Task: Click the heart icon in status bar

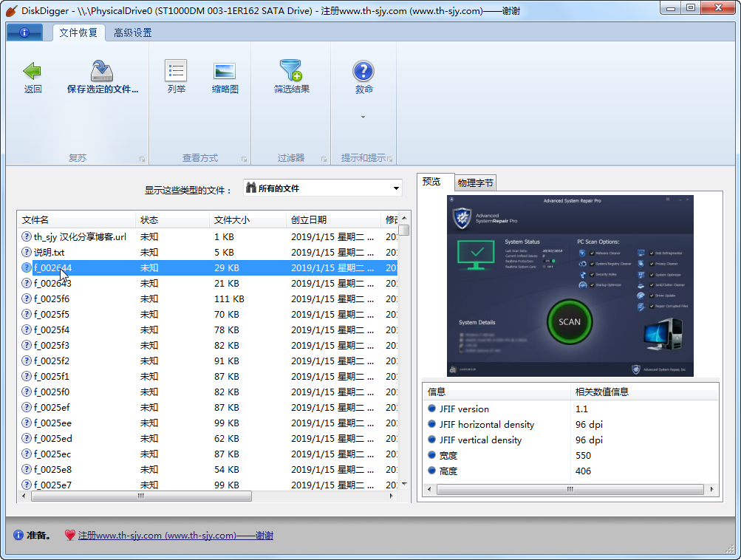Action: [x=70, y=536]
